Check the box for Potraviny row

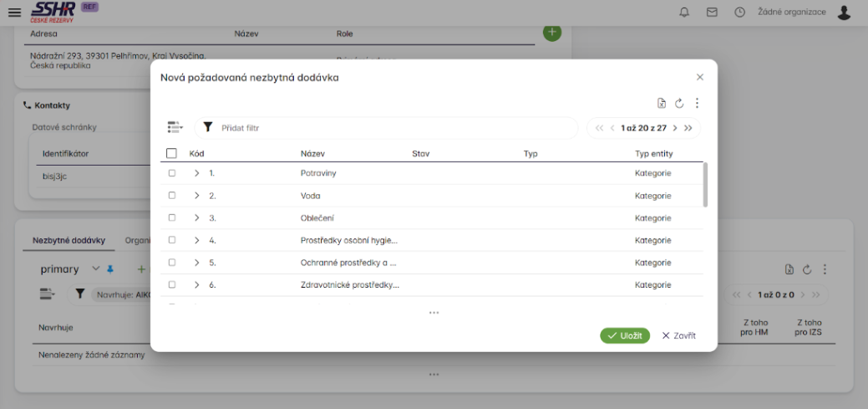tap(172, 173)
